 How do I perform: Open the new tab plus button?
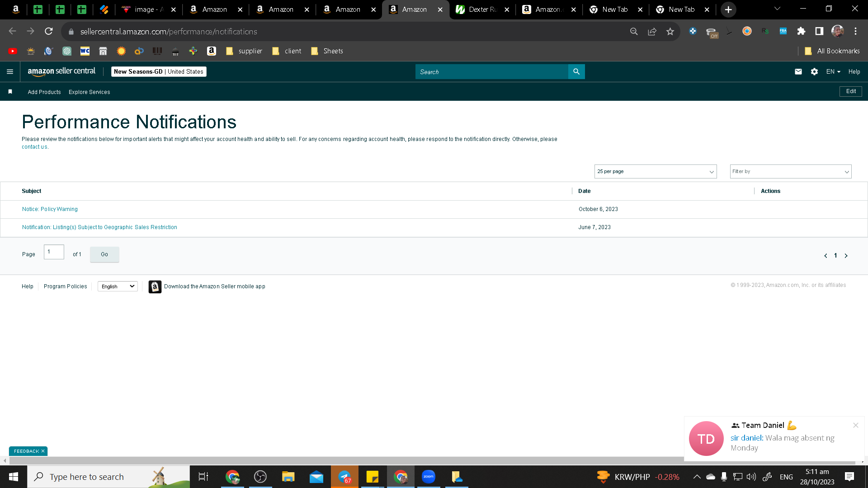point(728,9)
